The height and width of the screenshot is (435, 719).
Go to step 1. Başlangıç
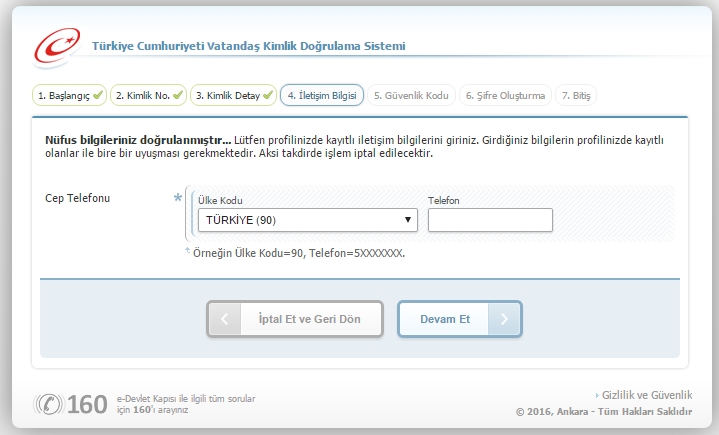point(63,96)
